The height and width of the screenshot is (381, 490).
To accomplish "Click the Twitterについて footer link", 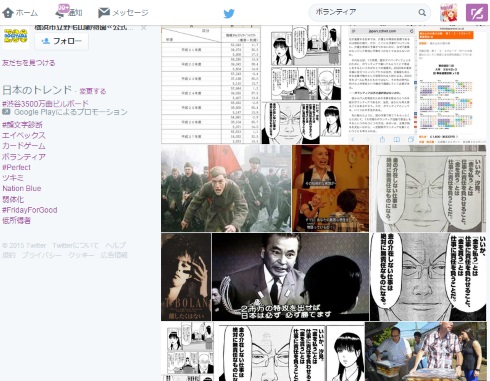I will click(75, 246).
